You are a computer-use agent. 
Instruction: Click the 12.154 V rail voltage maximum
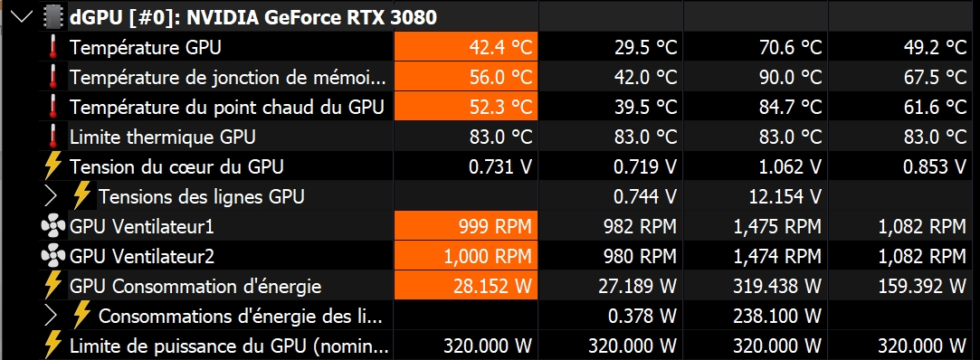click(x=785, y=197)
